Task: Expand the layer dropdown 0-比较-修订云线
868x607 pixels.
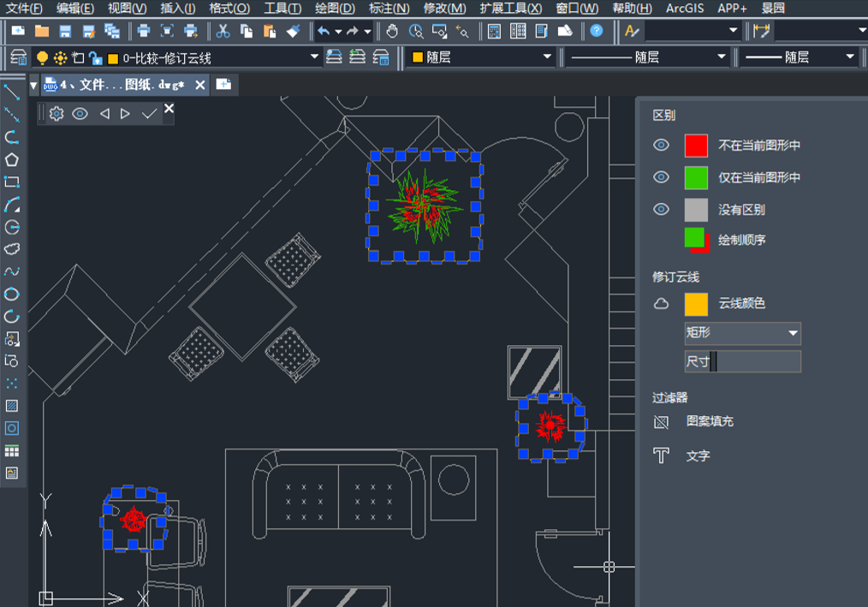Action: coord(314,57)
